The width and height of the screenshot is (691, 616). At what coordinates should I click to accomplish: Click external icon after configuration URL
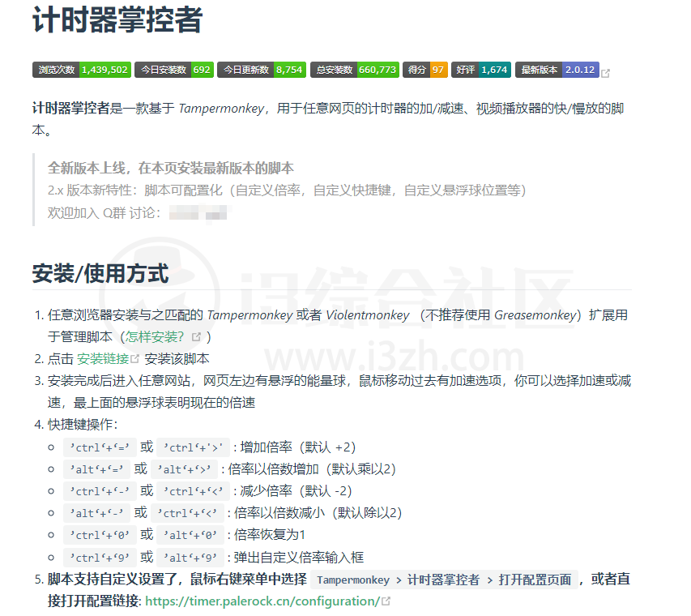coord(386,601)
